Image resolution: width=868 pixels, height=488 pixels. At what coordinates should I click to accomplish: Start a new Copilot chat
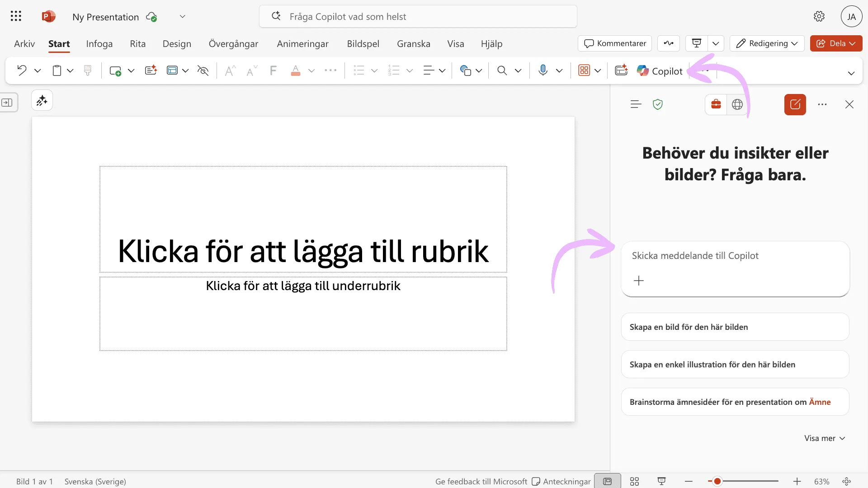click(795, 104)
